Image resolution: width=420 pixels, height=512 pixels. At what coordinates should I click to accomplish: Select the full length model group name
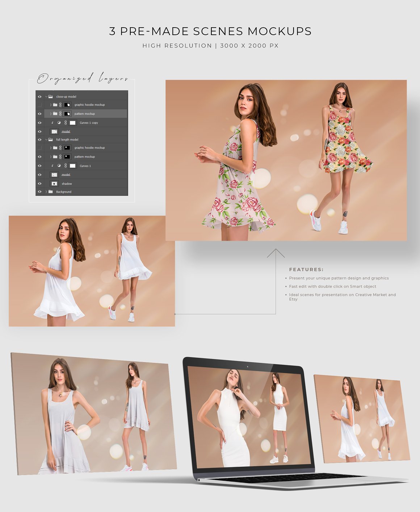[x=67, y=140]
